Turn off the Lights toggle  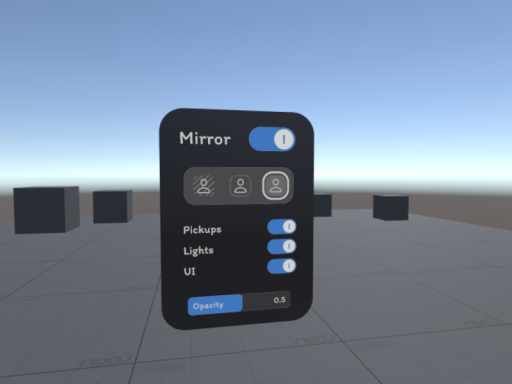[x=282, y=246]
